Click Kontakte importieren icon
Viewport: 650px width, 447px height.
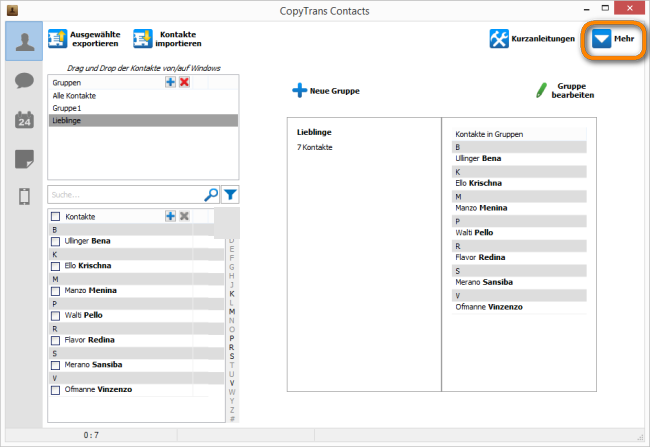tap(143, 39)
